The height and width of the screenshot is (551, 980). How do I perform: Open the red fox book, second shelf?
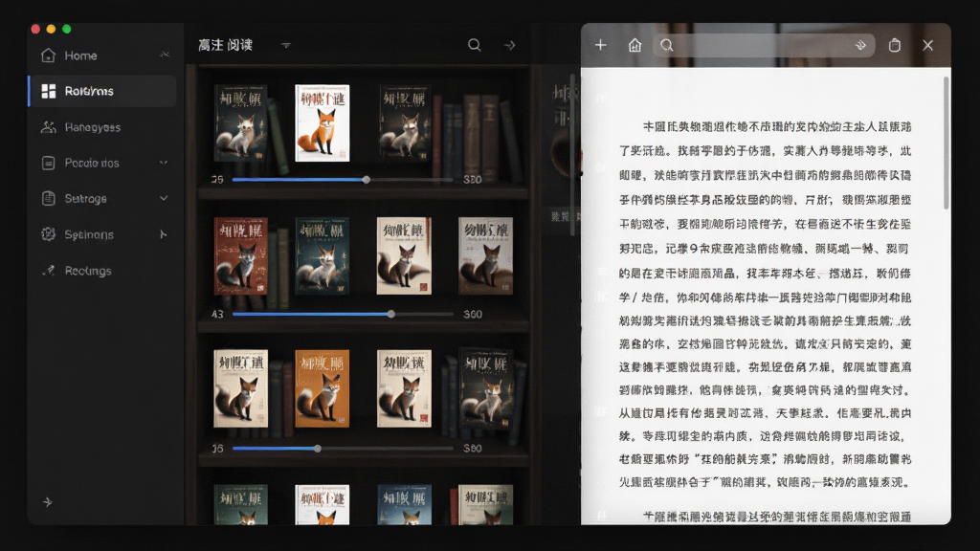(240, 256)
